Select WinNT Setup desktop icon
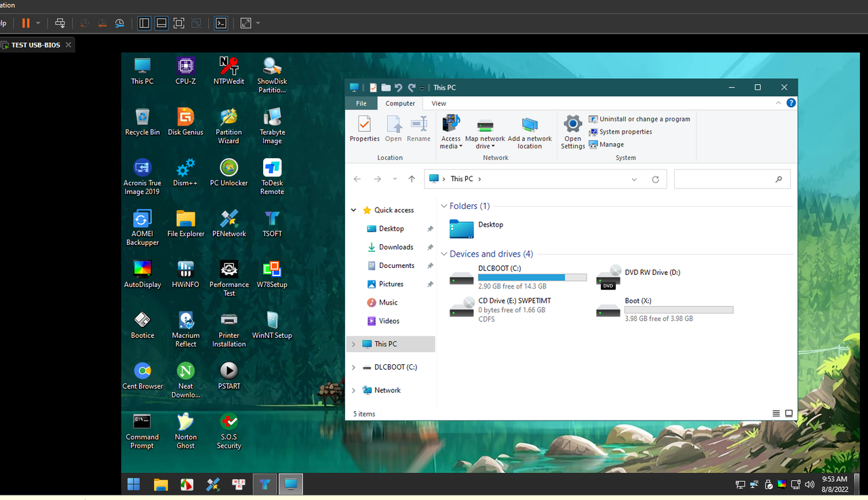 coord(272,325)
